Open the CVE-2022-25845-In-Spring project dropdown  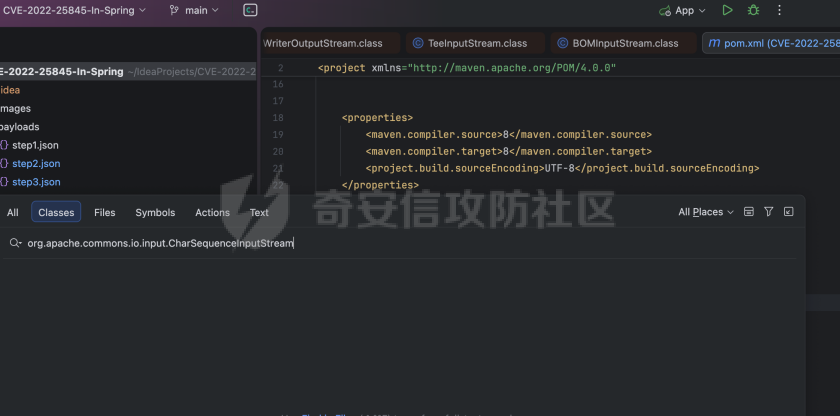click(x=74, y=10)
